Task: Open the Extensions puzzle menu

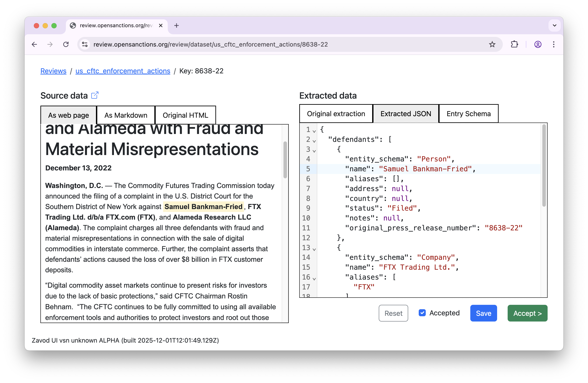Action: (x=514, y=45)
